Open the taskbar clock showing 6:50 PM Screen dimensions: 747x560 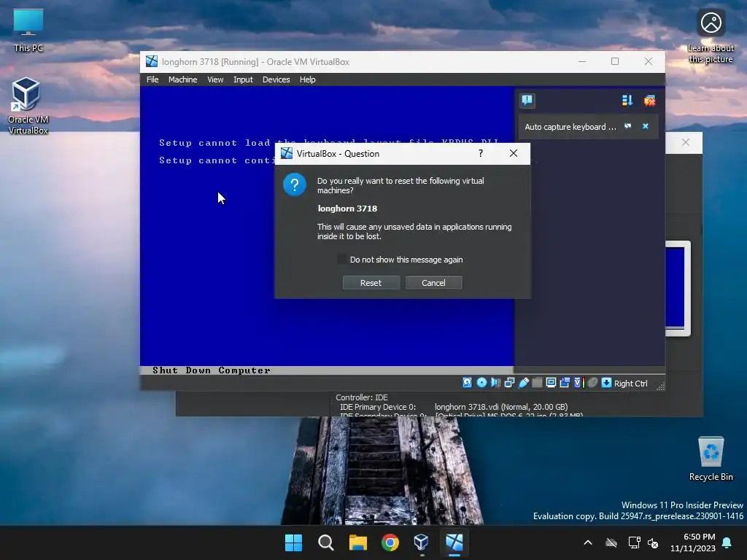click(x=693, y=542)
